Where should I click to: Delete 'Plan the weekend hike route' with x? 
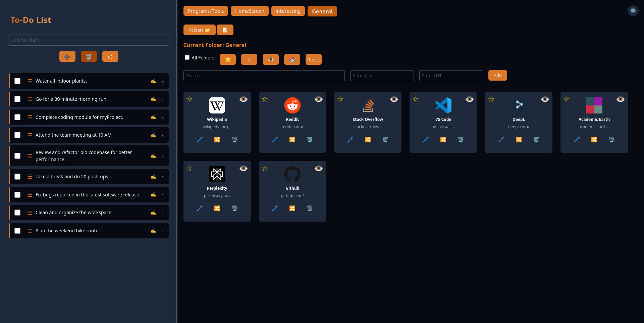click(162, 231)
